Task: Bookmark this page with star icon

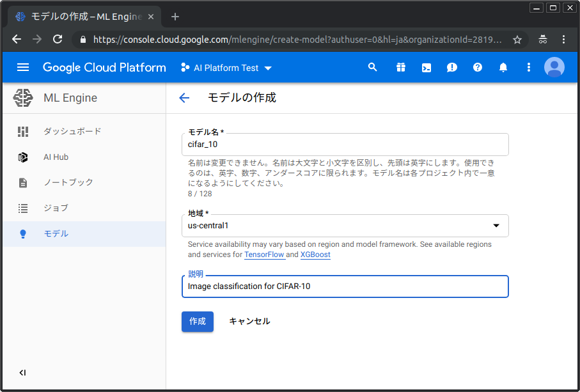Action: coord(517,40)
